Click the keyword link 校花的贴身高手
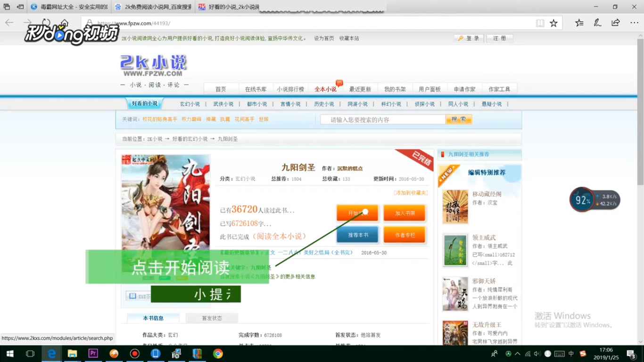This screenshot has height=362, width=644. click(x=160, y=120)
